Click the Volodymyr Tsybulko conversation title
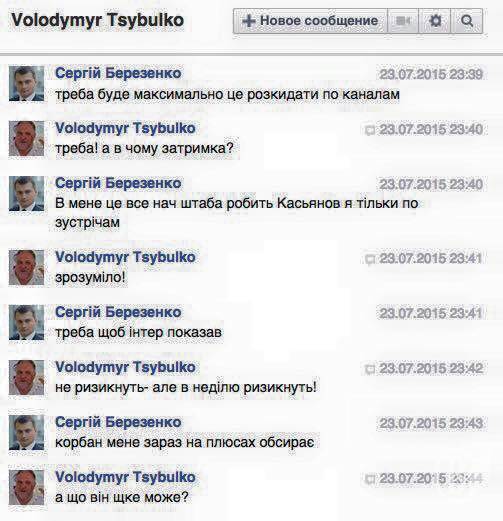 coord(97,20)
